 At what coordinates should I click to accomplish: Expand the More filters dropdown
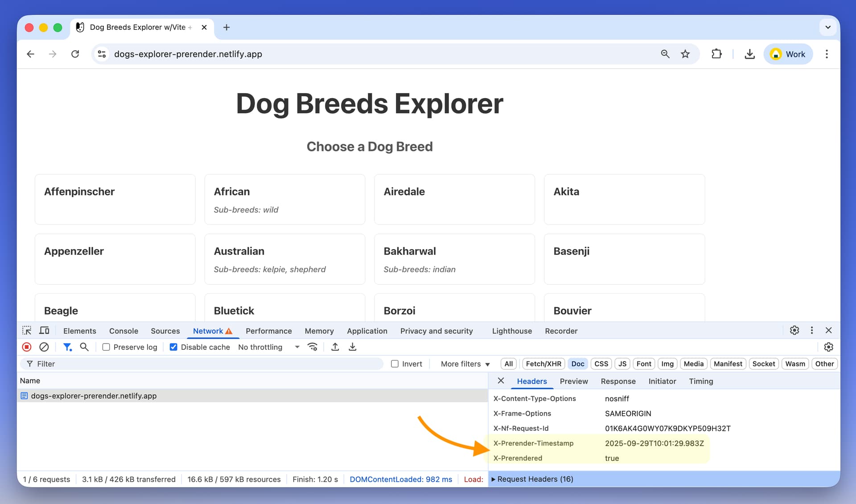pos(465,364)
